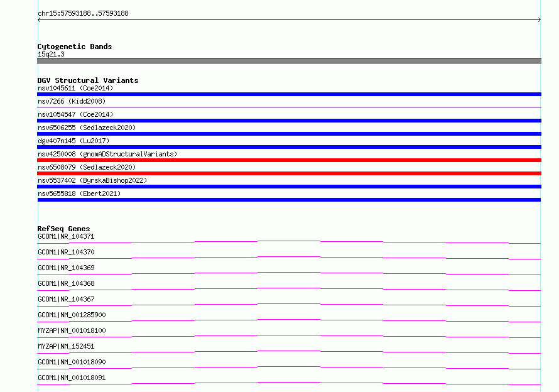559x392 pixels.
Task: Open variant label nsv1045611 (Coe2014)
Action: point(75,88)
